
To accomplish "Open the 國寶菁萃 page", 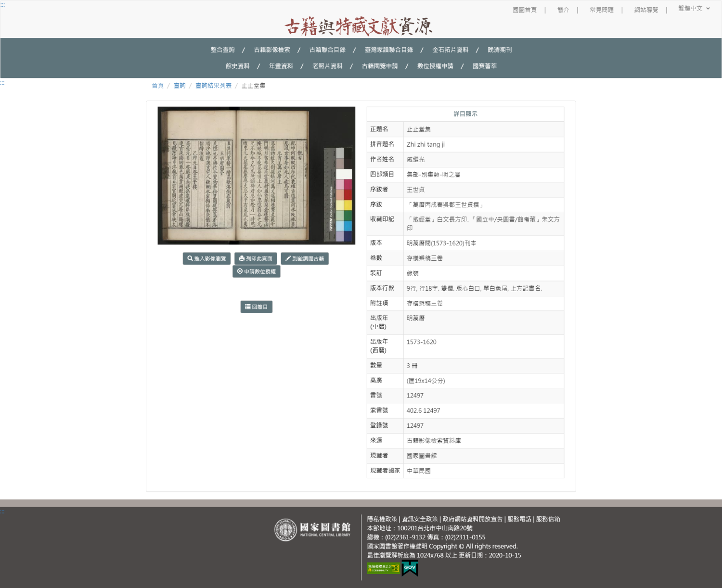I will [485, 66].
